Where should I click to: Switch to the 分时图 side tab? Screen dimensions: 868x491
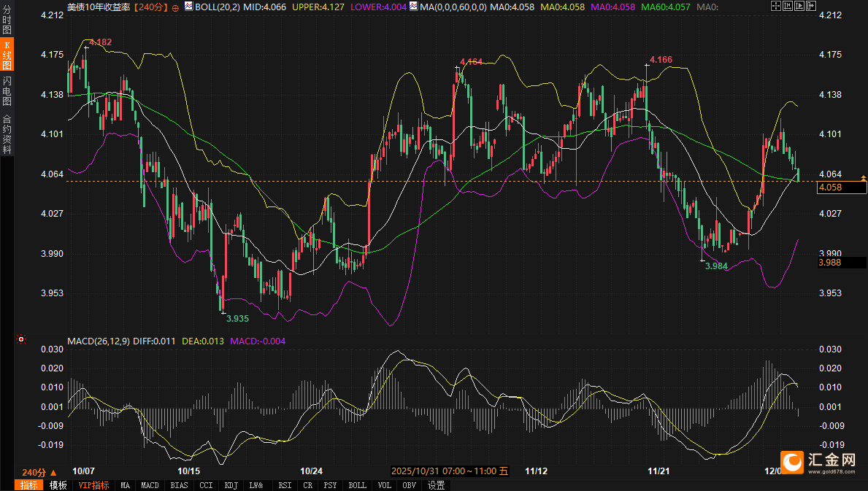point(7,20)
